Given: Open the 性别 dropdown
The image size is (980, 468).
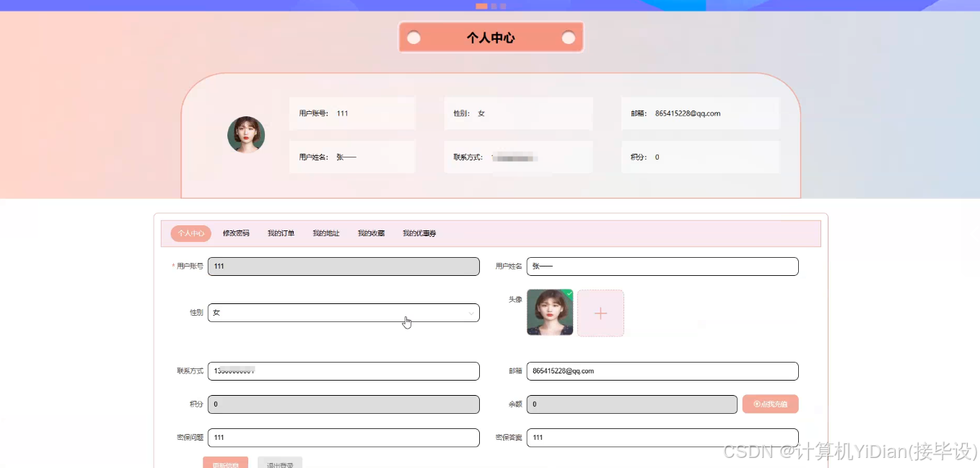Looking at the screenshot, I should coord(344,313).
